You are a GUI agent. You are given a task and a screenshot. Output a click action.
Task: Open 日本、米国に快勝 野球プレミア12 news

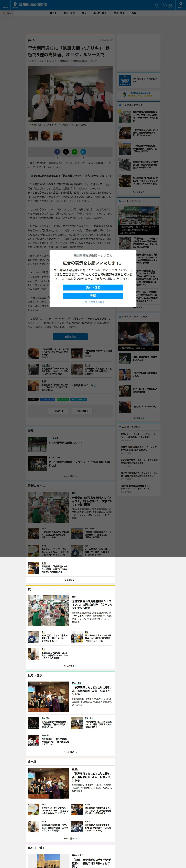click(139, 358)
